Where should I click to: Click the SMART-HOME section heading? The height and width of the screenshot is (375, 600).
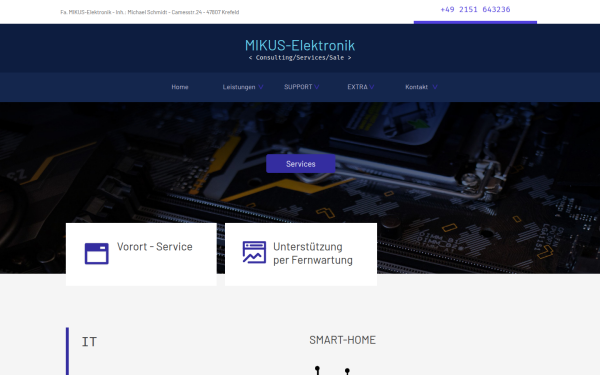coord(342,340)
